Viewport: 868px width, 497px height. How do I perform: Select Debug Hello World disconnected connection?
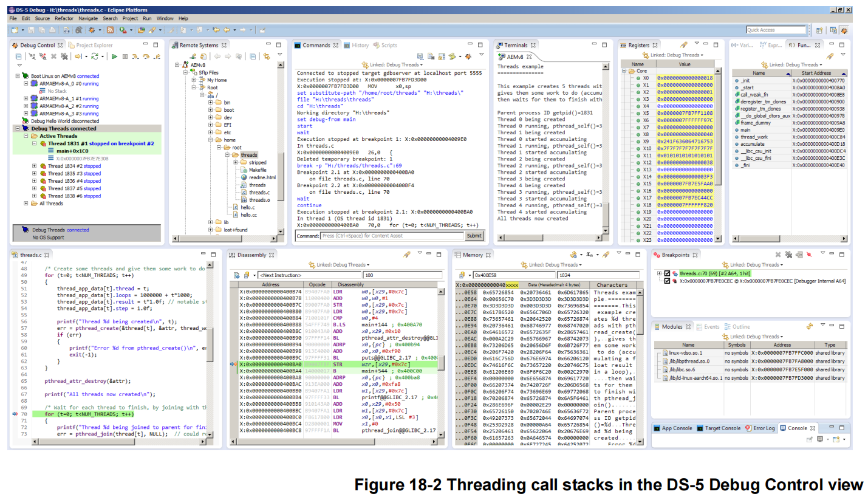[60, 121]
